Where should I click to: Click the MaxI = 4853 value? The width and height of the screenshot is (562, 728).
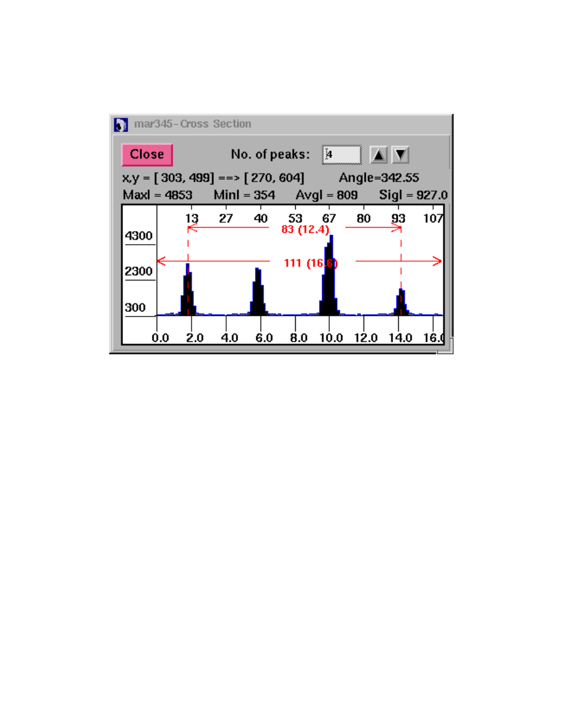click(157, 195)
